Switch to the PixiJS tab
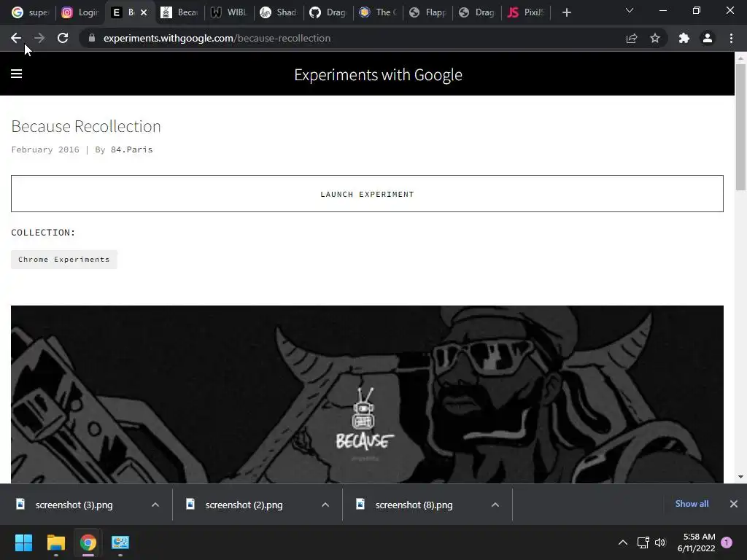 [526, 12]
